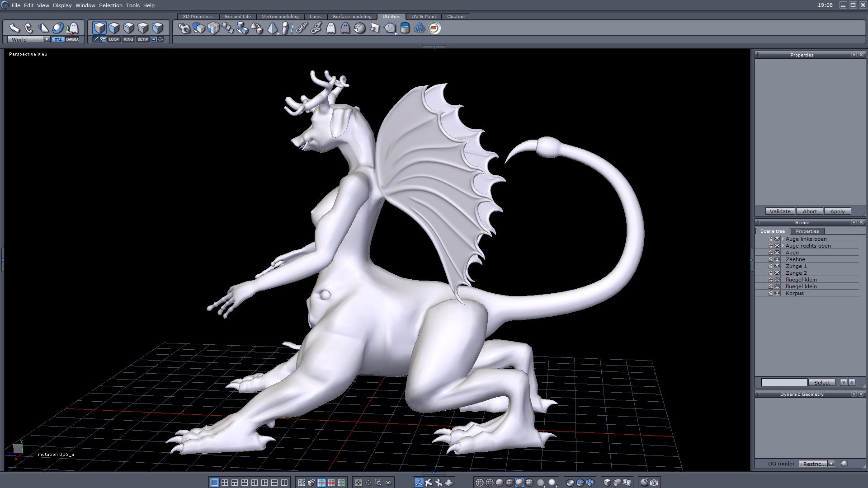Click the Select button in Scene panel
This screenshot has height=488, width=868.
pos(822,382)
